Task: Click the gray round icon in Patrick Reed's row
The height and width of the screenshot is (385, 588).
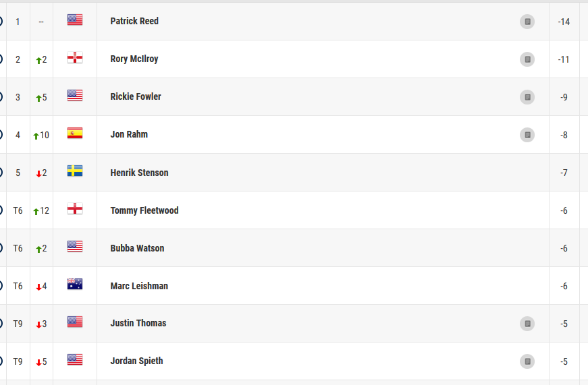Action: (x=527, y=22)
